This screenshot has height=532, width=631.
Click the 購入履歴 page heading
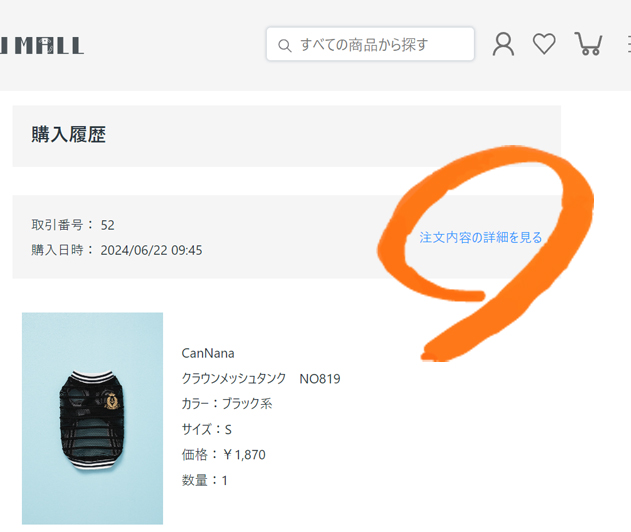point(68,134)
